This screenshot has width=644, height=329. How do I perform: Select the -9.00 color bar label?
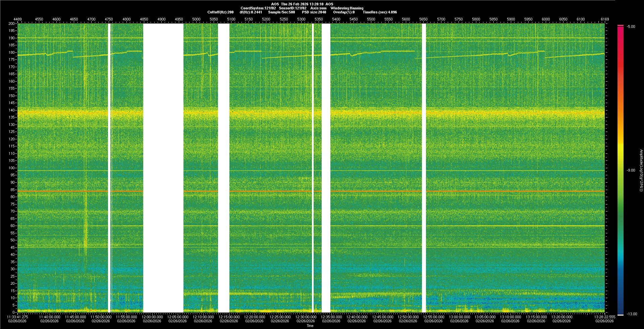631,171
